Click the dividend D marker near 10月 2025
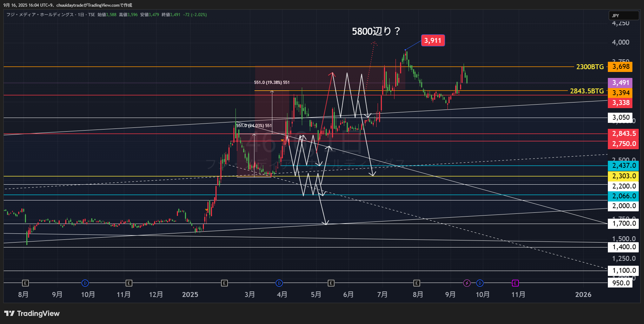Viewport: 644px width, 324px height. [x=480, y=283]
